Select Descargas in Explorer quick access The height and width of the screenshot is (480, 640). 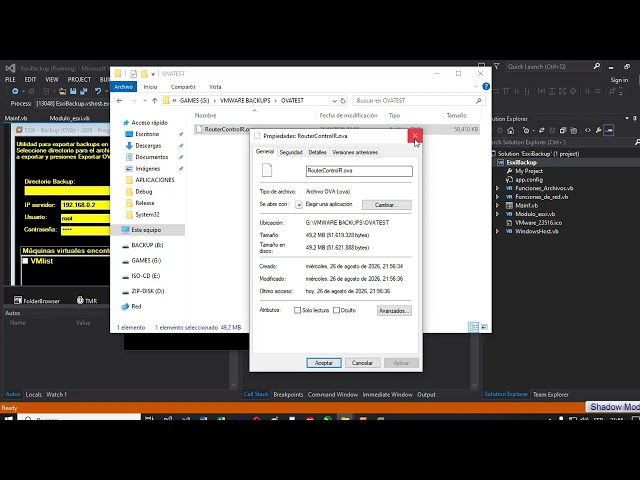[x=148, y=146]
